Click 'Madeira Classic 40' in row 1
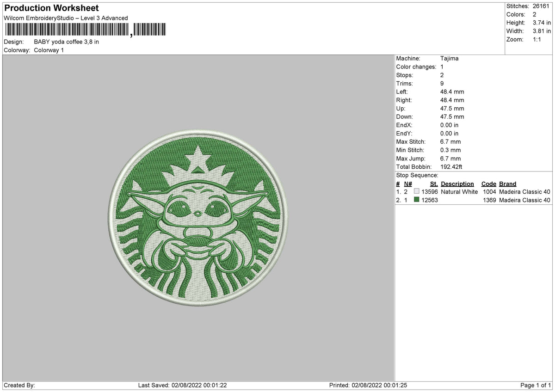This screenshot has height=392, width=555. point(525,192)
